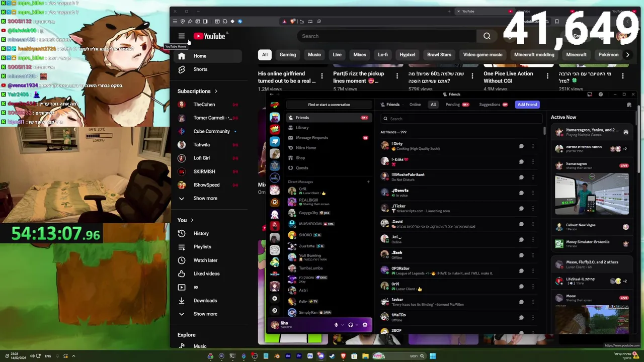This screenshot has height=362, width=644.
Task: Select the Lo-fi chip on YouTube
Action: (x=383, y=55)
